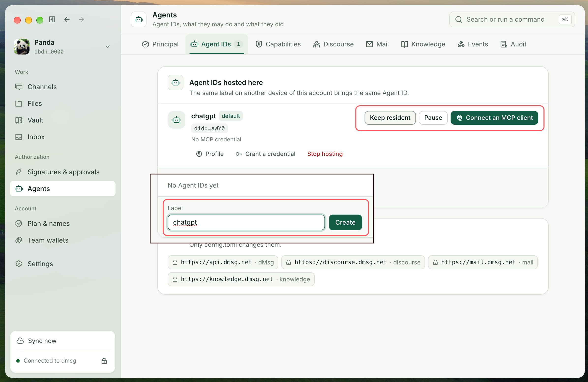Screen dimensions: 588x382
Task: Open Channels in the sidebar
Action: [x=62, y=87]
